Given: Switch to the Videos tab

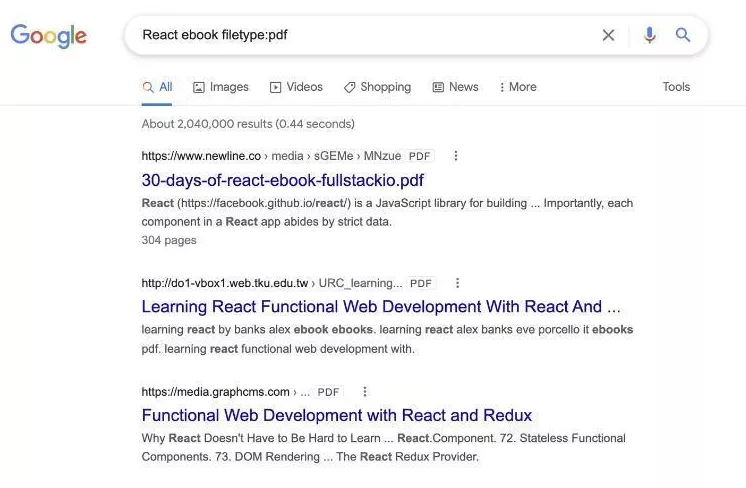Looking at the screenshot, I should pyautogui.click(x=296, y=87).
